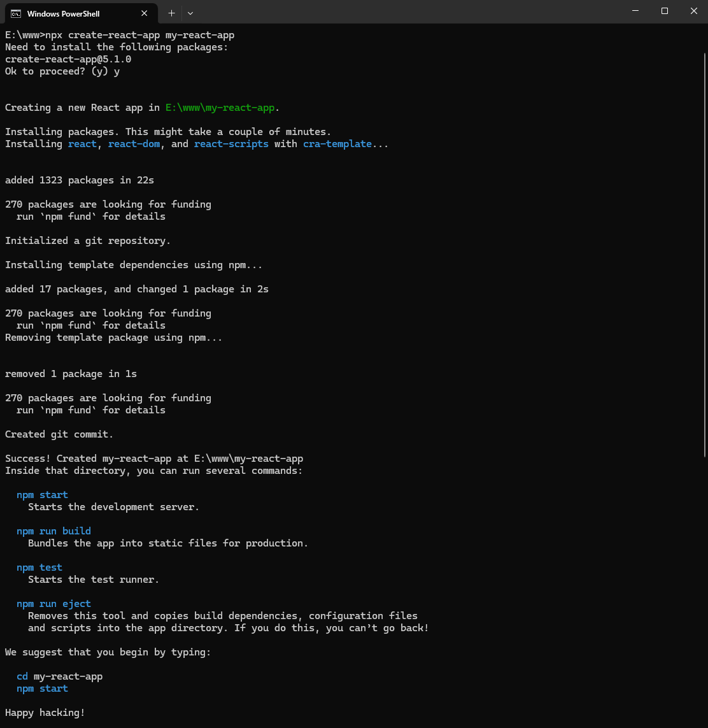Open the new tab profile dropdown
Screen dimensions: 708x728
190,13
